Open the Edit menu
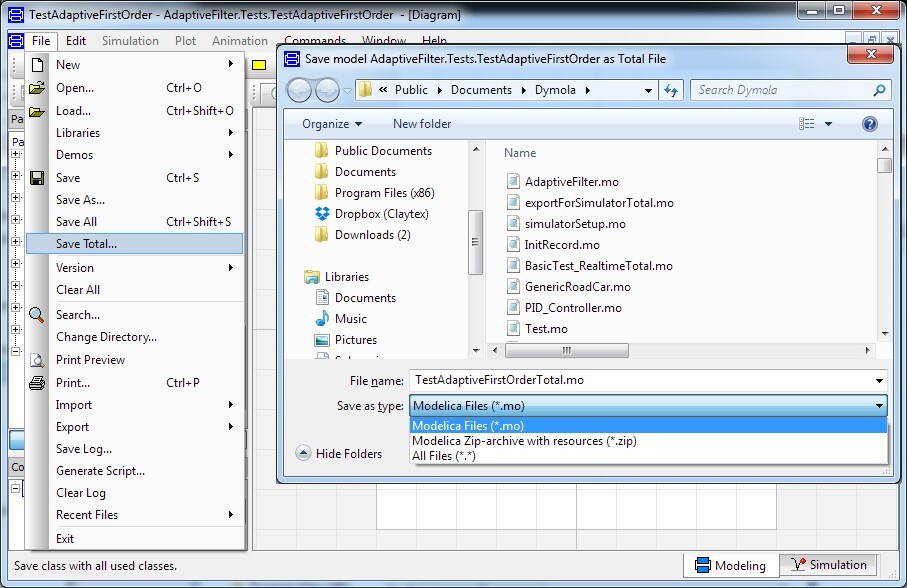 pyautogui.click(x=76, y=40)
